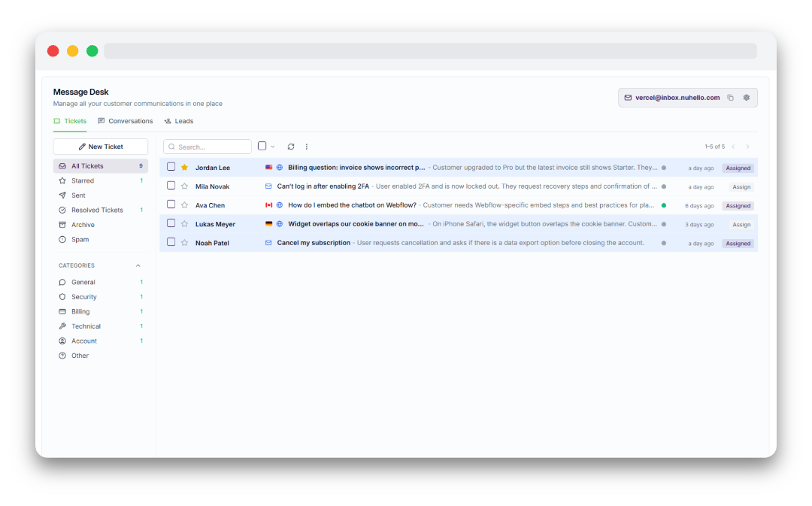The image size is (812, 506).
Task: Assign the Mila Novak ticket
Action: (741, 187)
